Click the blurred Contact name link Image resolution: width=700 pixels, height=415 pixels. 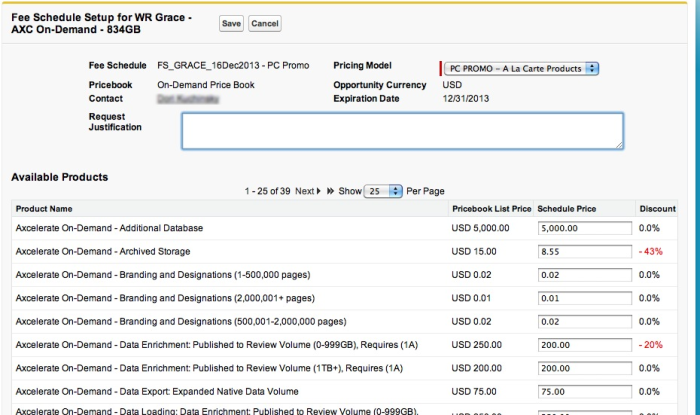pos(188,99)
